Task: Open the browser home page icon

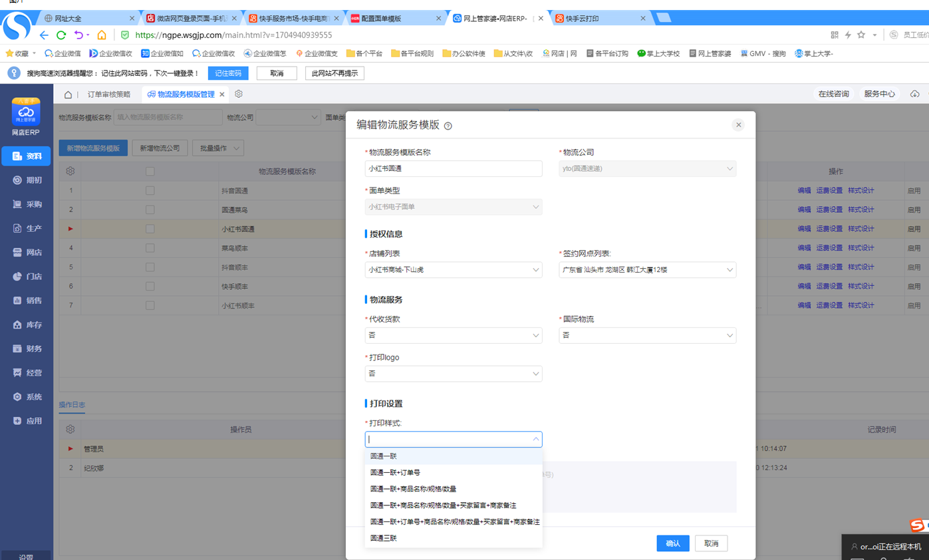Action: pyautogui.click(x=102, y=35)
